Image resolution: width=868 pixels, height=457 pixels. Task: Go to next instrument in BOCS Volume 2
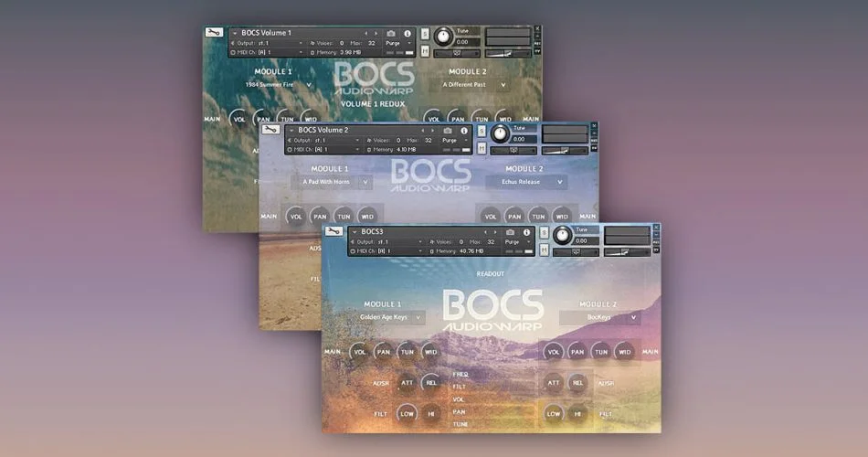[x=433, y=131]
